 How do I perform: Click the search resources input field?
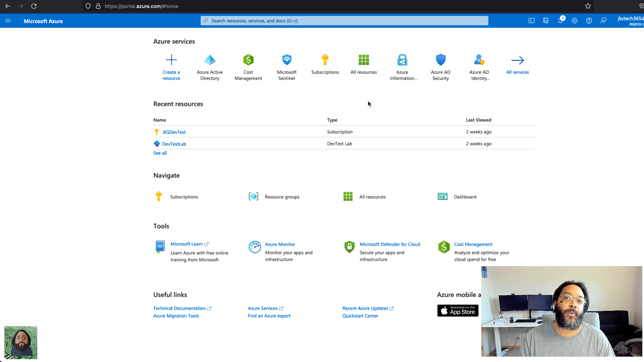(x=344, y=21)
